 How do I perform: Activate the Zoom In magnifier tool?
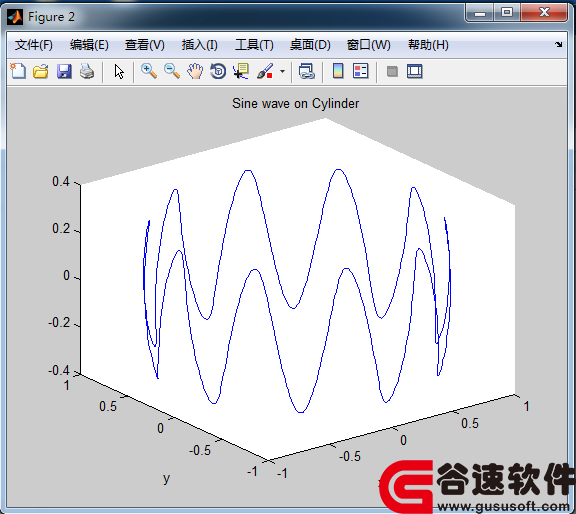pyautogui.click(x=149, y=71)
